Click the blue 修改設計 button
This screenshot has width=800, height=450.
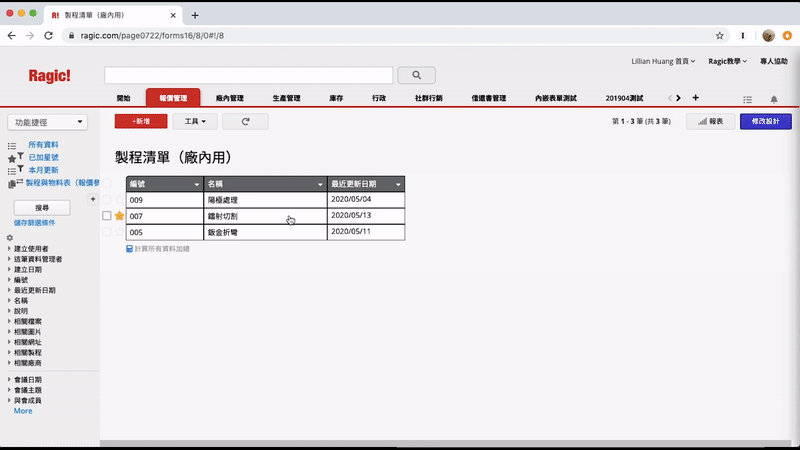pyautogui.click(x=765, y=121)
